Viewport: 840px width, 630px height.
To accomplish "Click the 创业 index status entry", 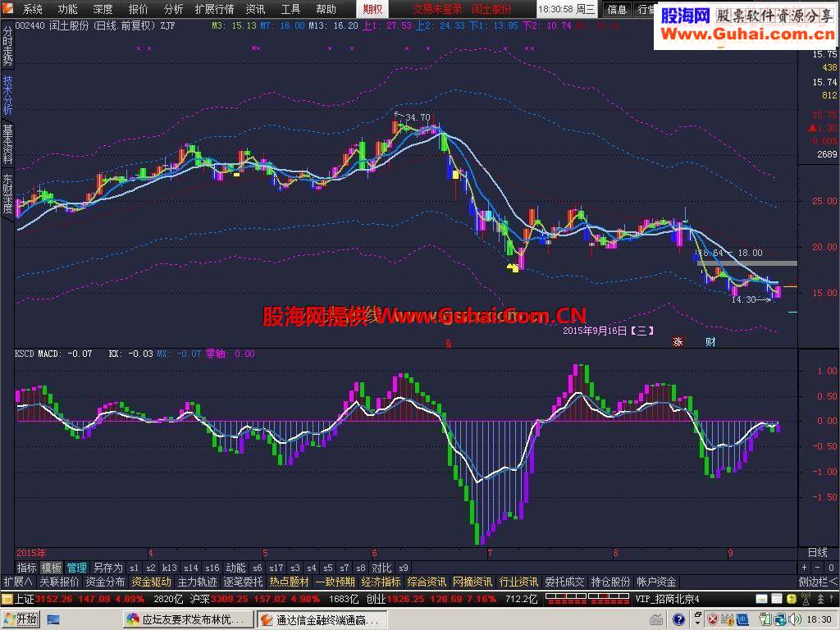I will (431, 599).
